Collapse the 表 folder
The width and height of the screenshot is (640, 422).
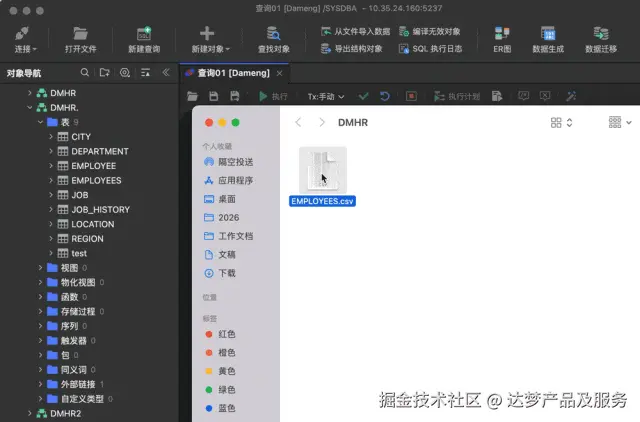point(40,122)
